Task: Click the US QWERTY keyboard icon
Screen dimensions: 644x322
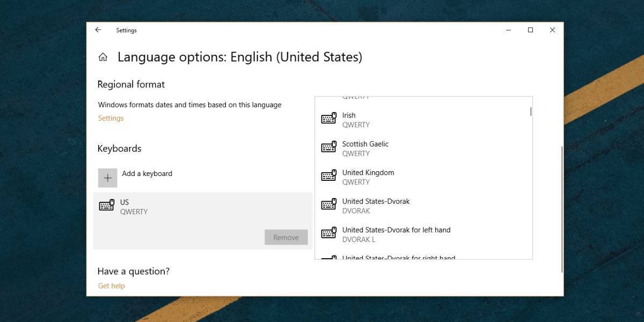Action: point(107,206)
